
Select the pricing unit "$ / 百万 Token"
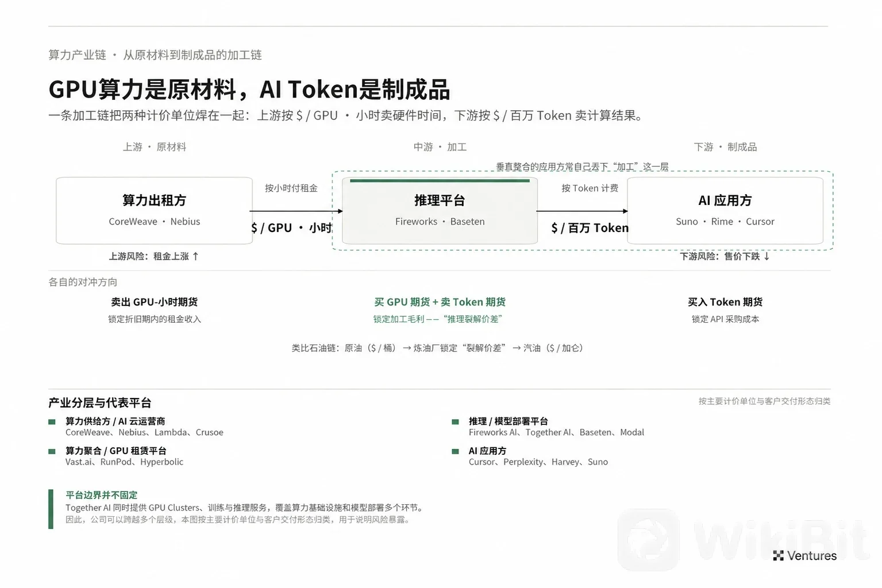(590, 228)
